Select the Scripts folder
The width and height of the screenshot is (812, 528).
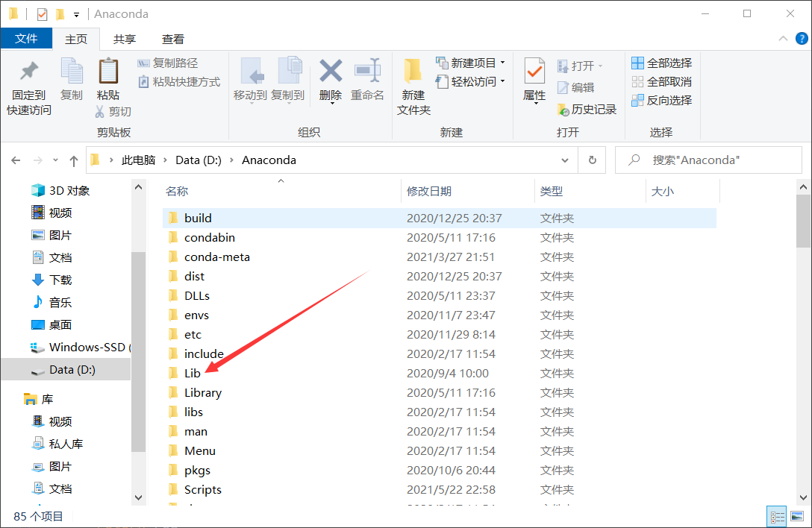tap(439, 490)
